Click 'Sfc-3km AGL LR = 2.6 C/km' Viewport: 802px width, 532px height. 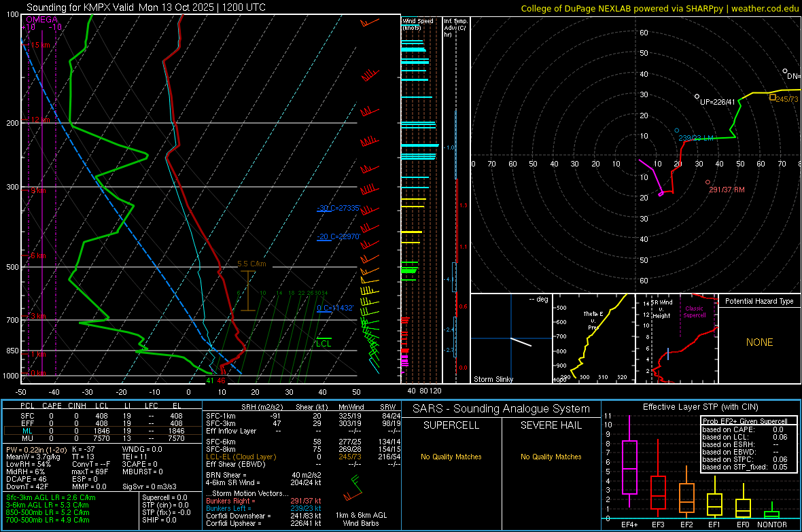51,497
